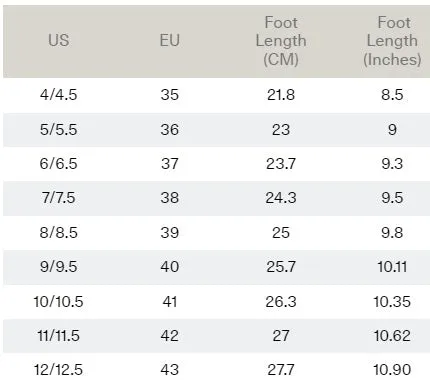Select EU size 37 cell
Screen dimensions: 430x386
(x=170, y=164)
